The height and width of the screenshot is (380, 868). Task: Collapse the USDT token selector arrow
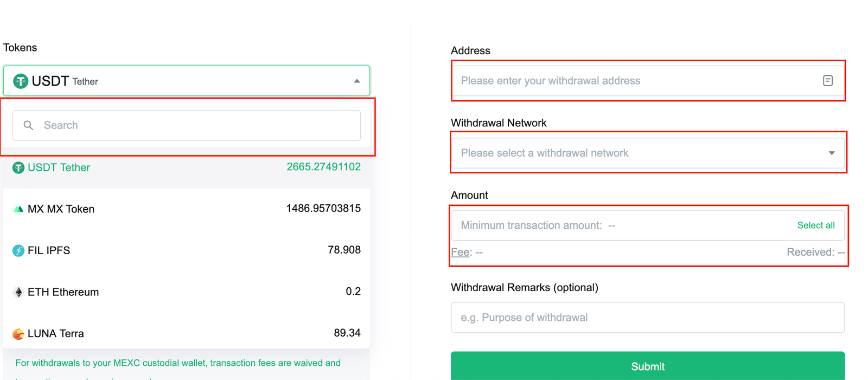click(357, 81)
